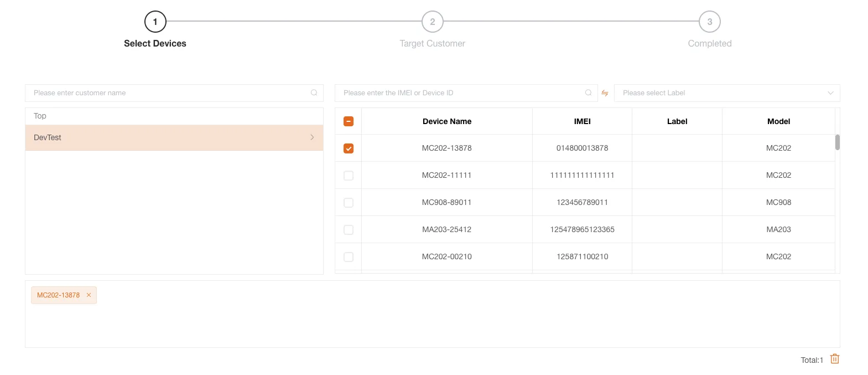
Task: Click the step 2 circle icon
Action: 433,22
